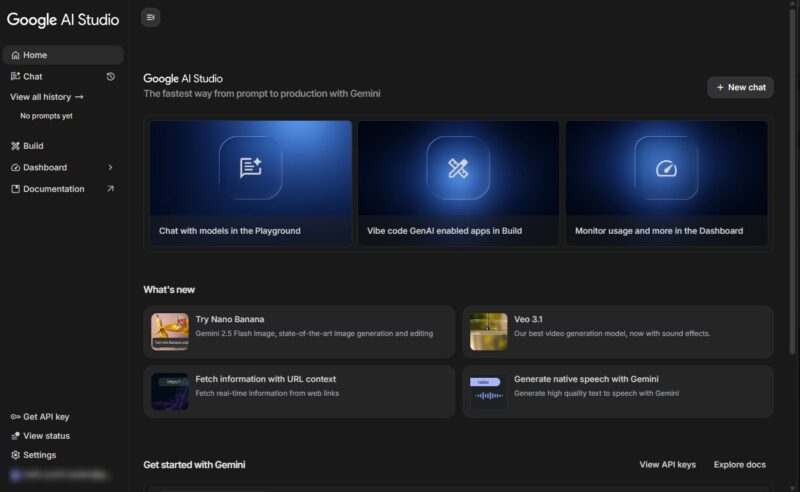Open Settings from the sidebar
The height and width of the screenshot is (492, 800).
[x=39, y=455]
